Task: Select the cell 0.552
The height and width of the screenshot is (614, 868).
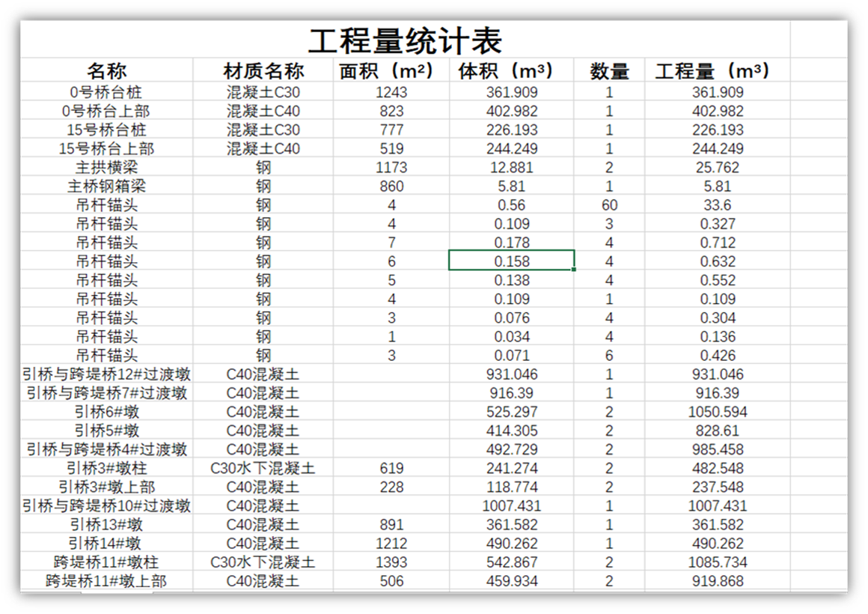Action: click(x=718, y=280)
